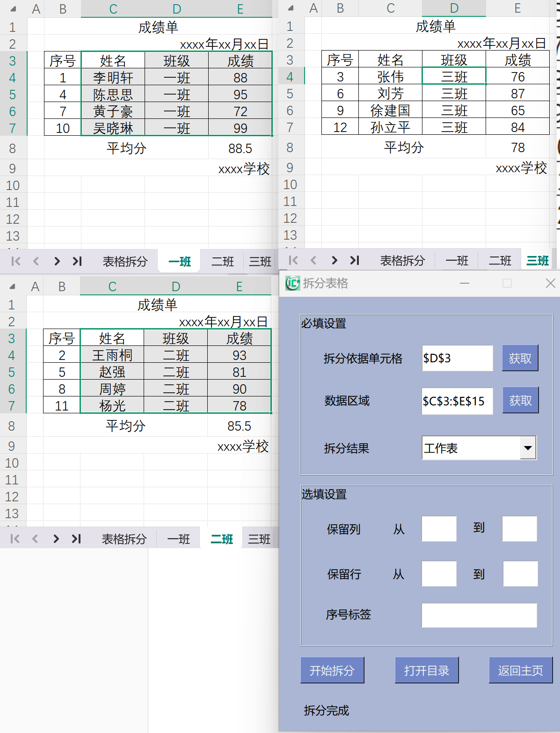Click 返回主页 in the dialog
The width and height of the screenshot is (560, 733).
(x=520, y=670)
